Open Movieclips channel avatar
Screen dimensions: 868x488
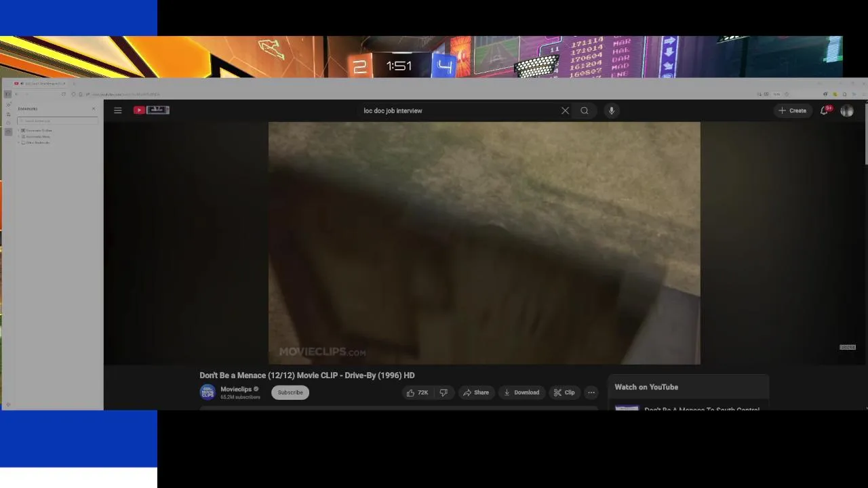pyautogui.click(x=208, y=392)
